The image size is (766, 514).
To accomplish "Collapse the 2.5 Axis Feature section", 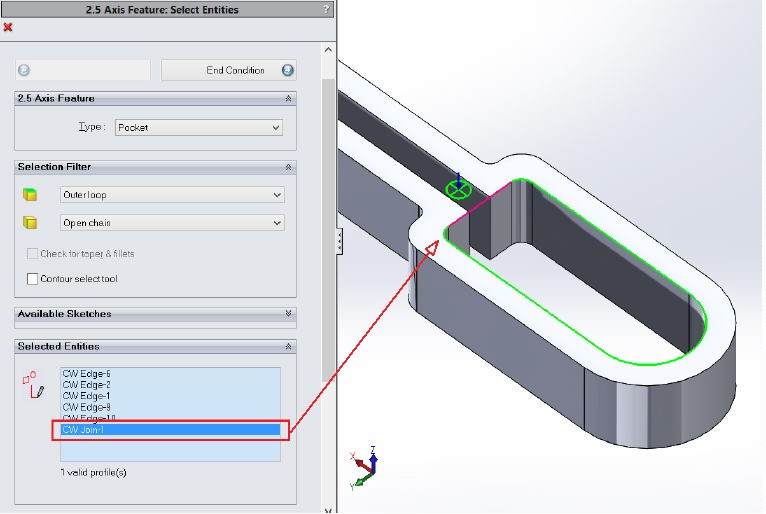I will click(x=289, y=99).
